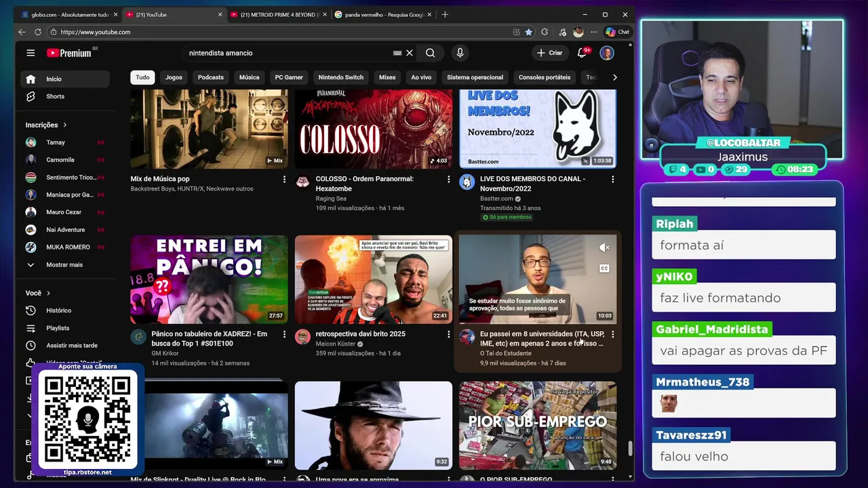Start voice search with the microphone icon

460,53
